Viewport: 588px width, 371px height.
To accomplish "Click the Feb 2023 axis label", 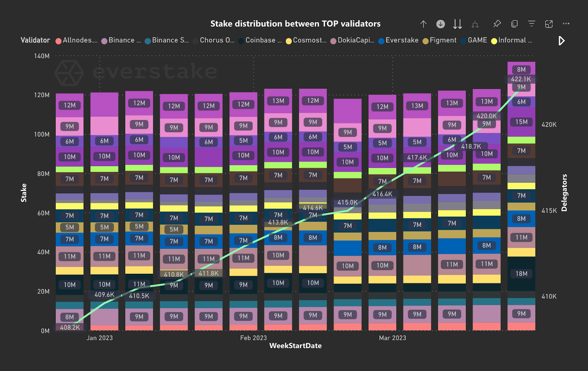I will pyautogui.click(x=254, y=338).
